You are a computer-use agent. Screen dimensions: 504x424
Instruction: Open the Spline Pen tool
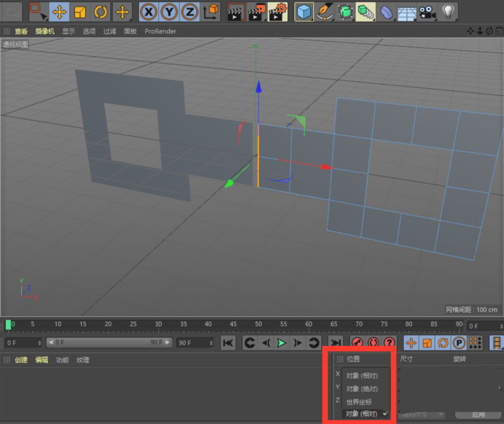(x=325, y=12)
